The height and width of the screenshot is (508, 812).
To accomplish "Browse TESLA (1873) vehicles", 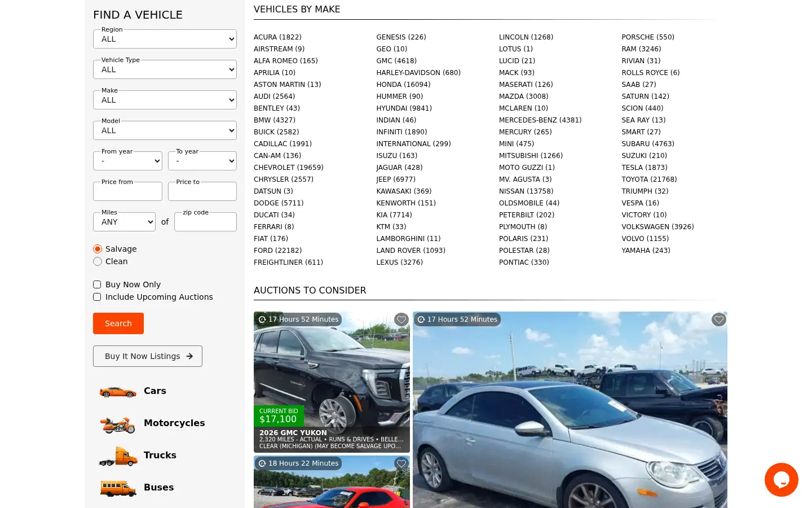I will click(x=645, y=168).
